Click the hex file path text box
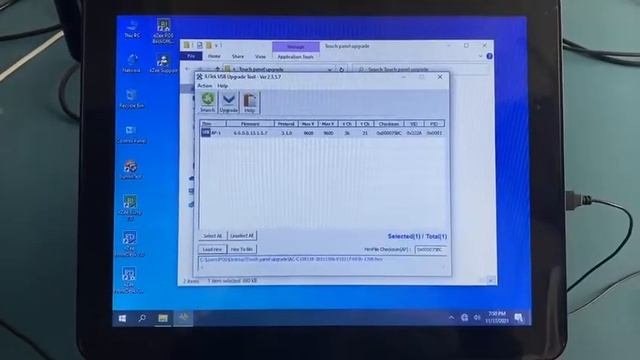 click(x=322, y=263)
